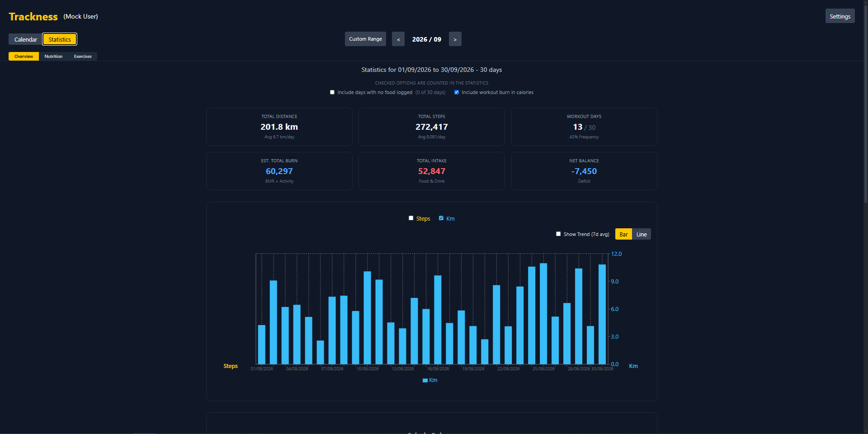Go to next month arrow
Image resolution: width=868 pixels, height=434 pixels.
(x=455, y=39)
